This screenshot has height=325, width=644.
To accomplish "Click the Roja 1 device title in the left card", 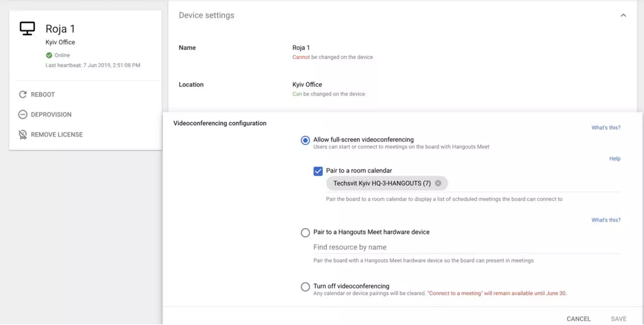I will (x=60, y=29).
